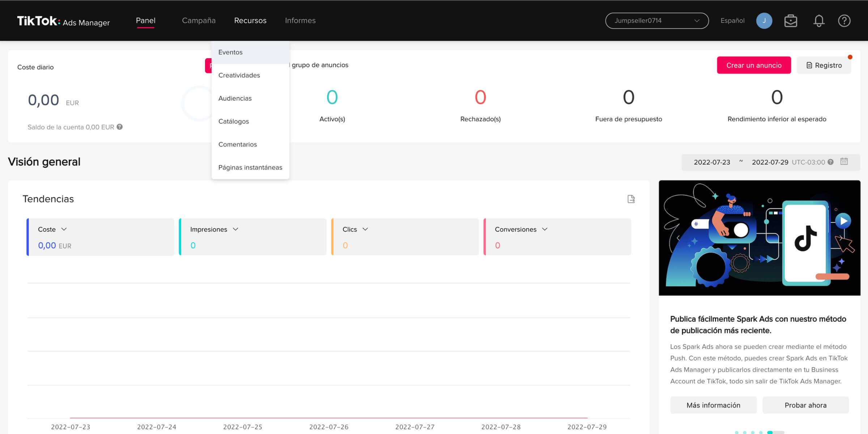Open the Campaña tab
This screenshot has width=868, height=434.
(x=199, y=21)
